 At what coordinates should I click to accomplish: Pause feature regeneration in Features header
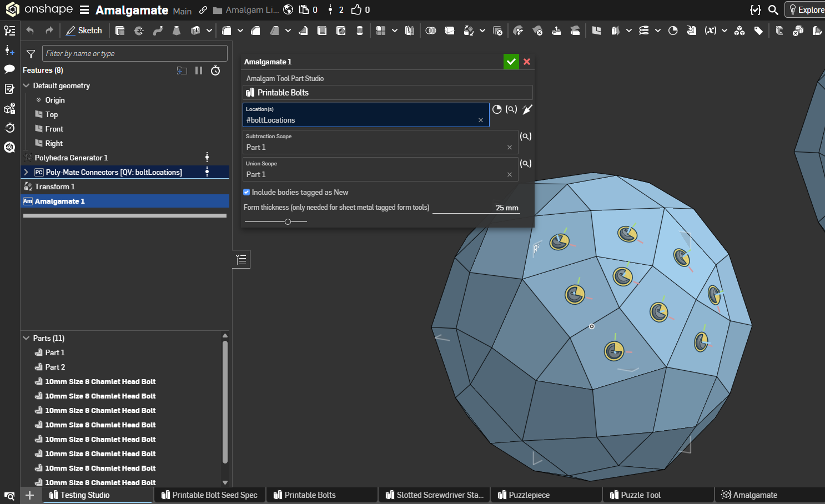click(x=199, y=70)
